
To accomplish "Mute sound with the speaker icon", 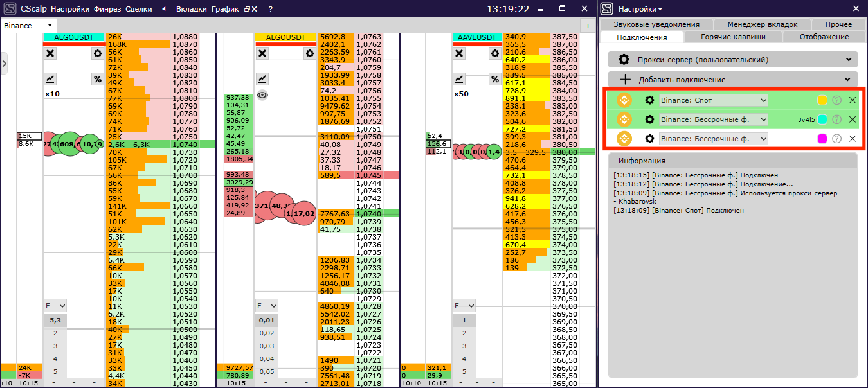I will 163,9.
